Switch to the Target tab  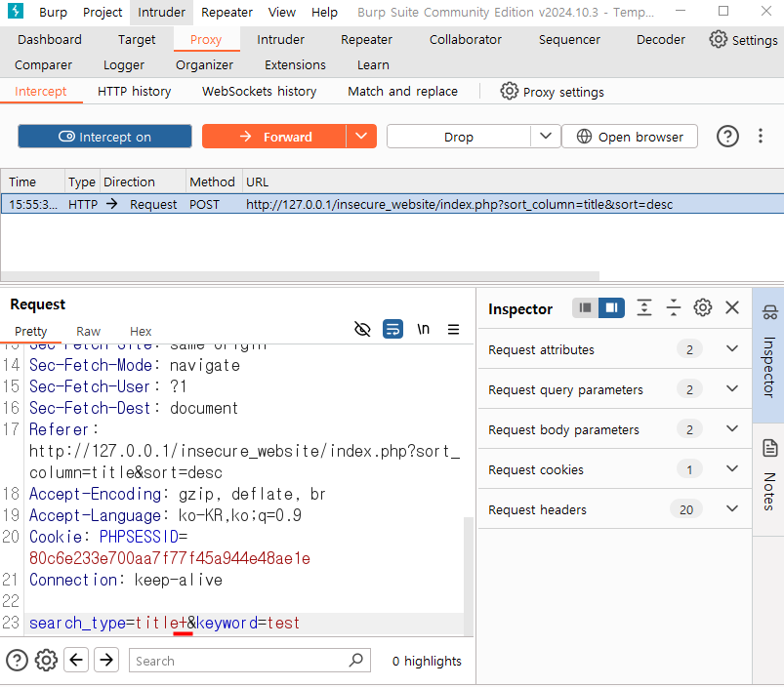137,39
